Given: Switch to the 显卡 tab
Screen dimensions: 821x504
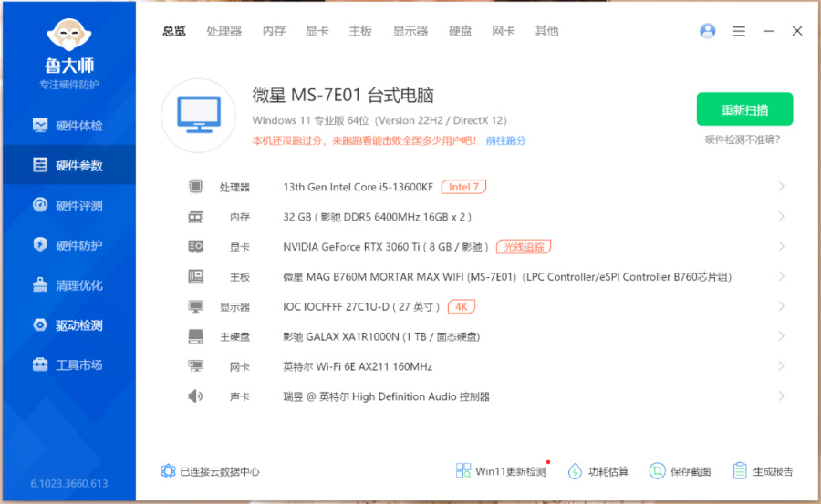Looking at the screenshot, I should [317, 31].
